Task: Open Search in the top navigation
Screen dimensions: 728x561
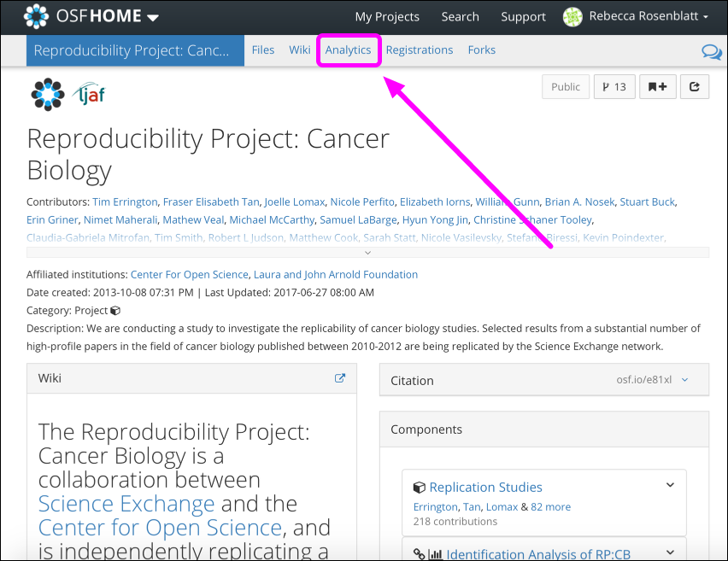Action: click(x=460, y=17)
